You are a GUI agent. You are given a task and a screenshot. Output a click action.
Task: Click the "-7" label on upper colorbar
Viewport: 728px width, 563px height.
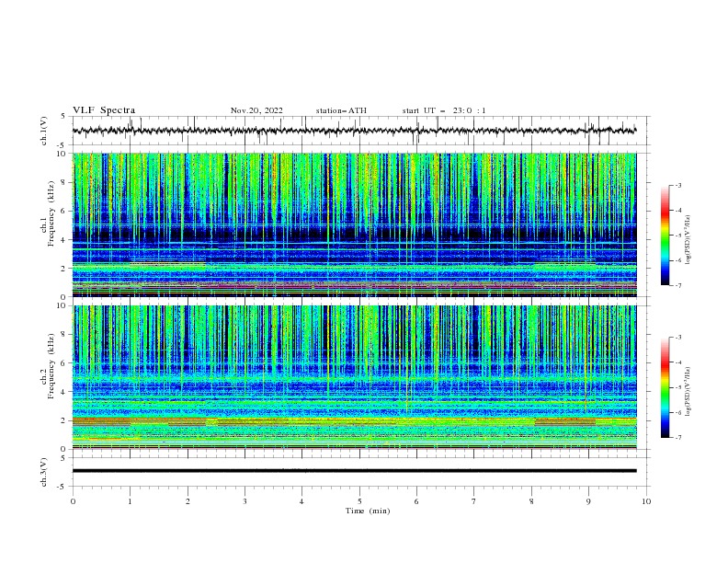pos(678,285)
